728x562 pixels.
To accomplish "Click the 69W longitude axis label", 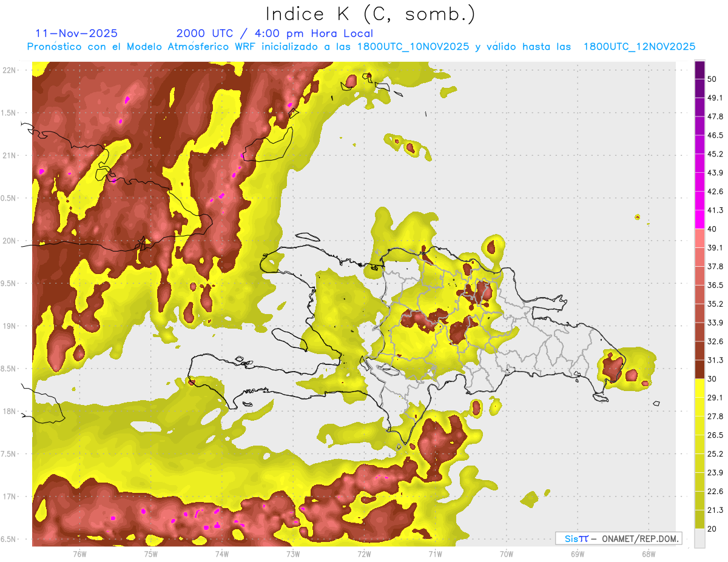I will click(x=577, y=553).
